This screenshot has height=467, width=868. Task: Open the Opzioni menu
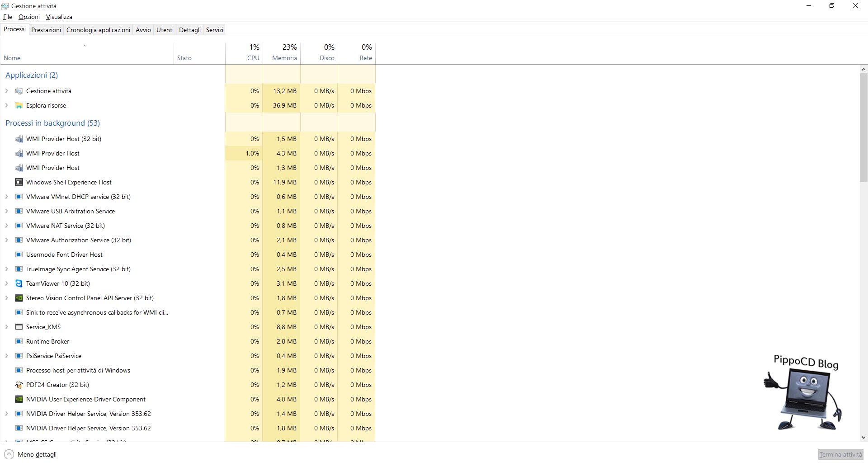point(29,17)
